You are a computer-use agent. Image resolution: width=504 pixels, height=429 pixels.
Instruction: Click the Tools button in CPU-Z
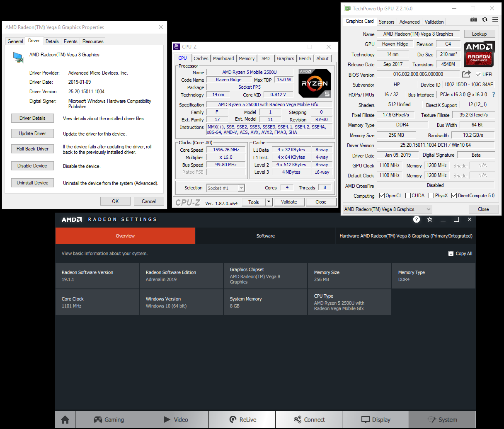(254, 202)
